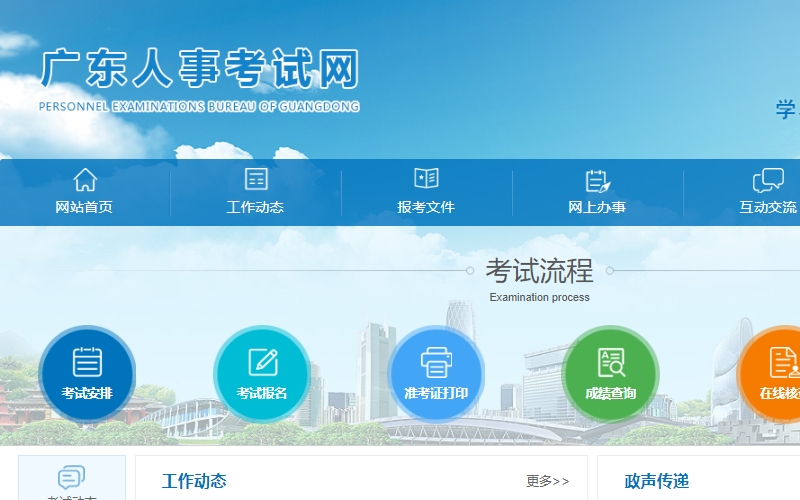Screen dimensions: 800x500
Task: Select the 网上办事 menu label
Action: [x=597, y=208]
